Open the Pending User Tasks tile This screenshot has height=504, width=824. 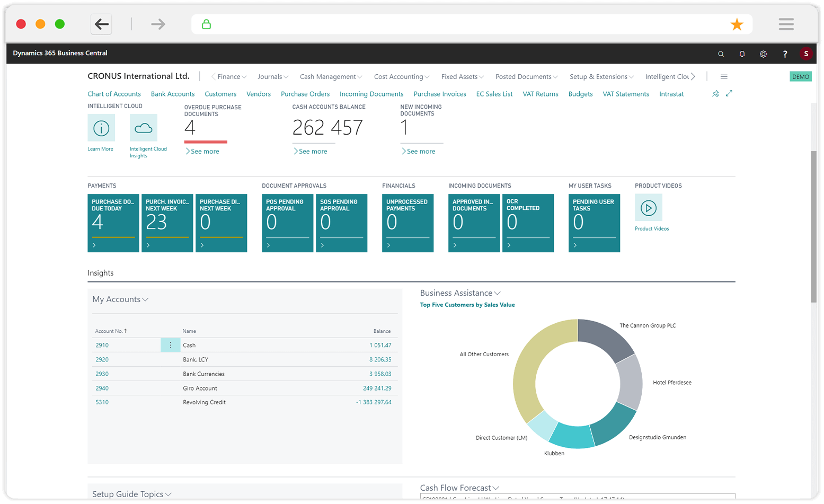pos(595,223)
